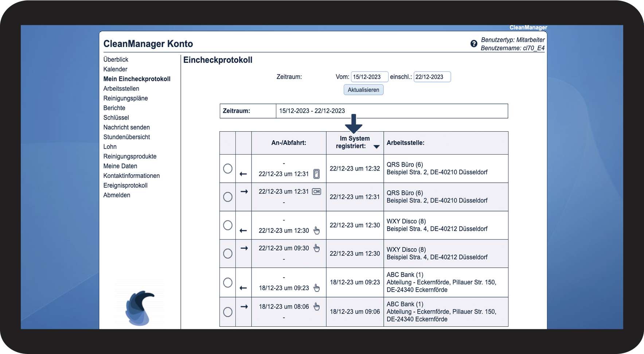The image size is (644, 354).
Task: Click the '22/12-23 um 12:32' registered cell
Action: pyautogui.click(x=355, y=168)
